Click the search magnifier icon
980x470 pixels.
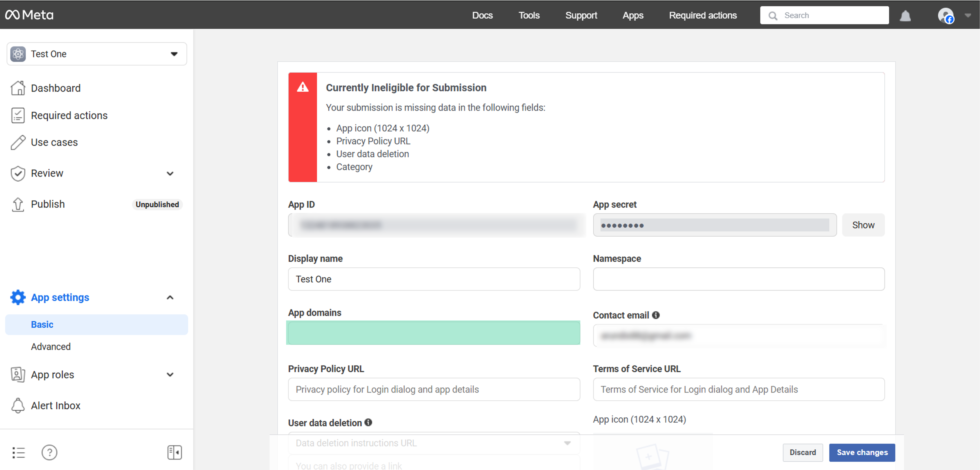click(773, 16)
